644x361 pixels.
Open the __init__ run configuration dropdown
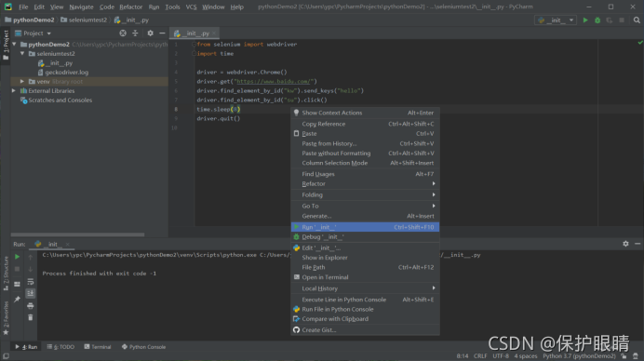556,20
